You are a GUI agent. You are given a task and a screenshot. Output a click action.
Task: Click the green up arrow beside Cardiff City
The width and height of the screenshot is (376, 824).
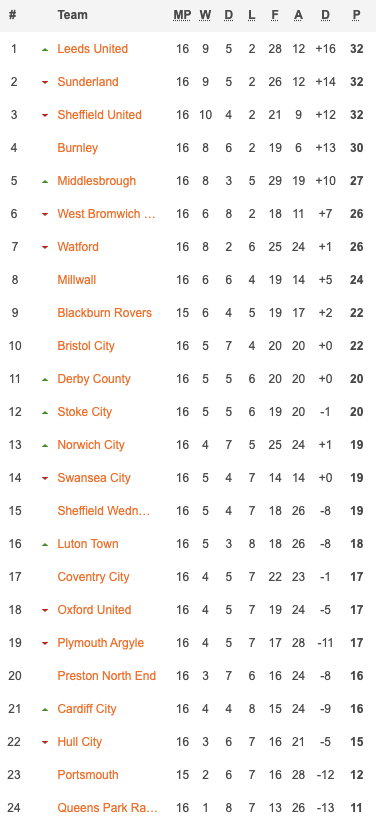point(45,709)
